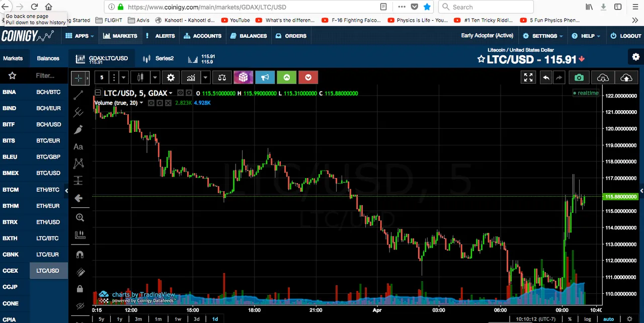Expand LTC/USD, 5, GDAX symbol dropdown
Image resolution: width=644 pixels, height=323 pixels.
click(171, 93)
